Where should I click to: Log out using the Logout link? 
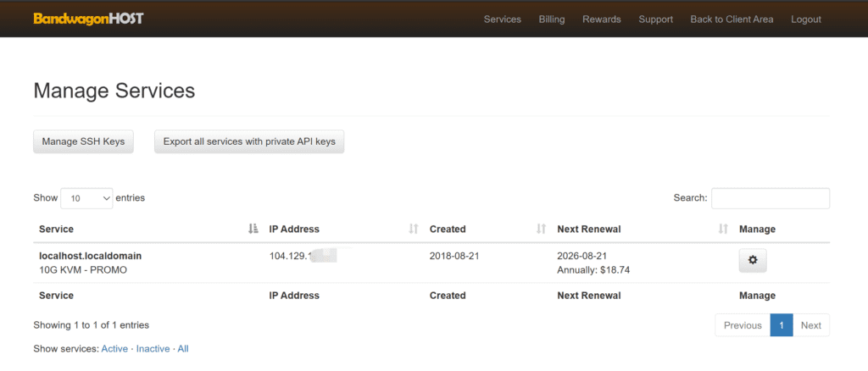click(805, 19)
